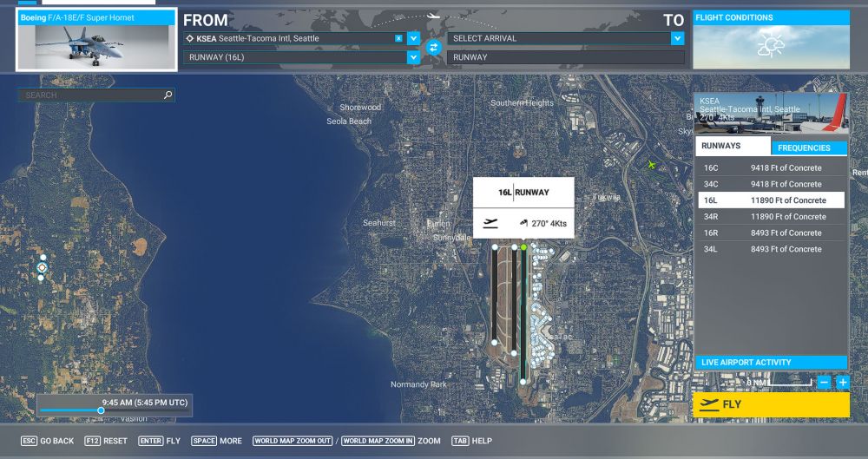Click the Seahurst map label
The height and width of the screenshot is (459, 868).
[x=379, y=223]
